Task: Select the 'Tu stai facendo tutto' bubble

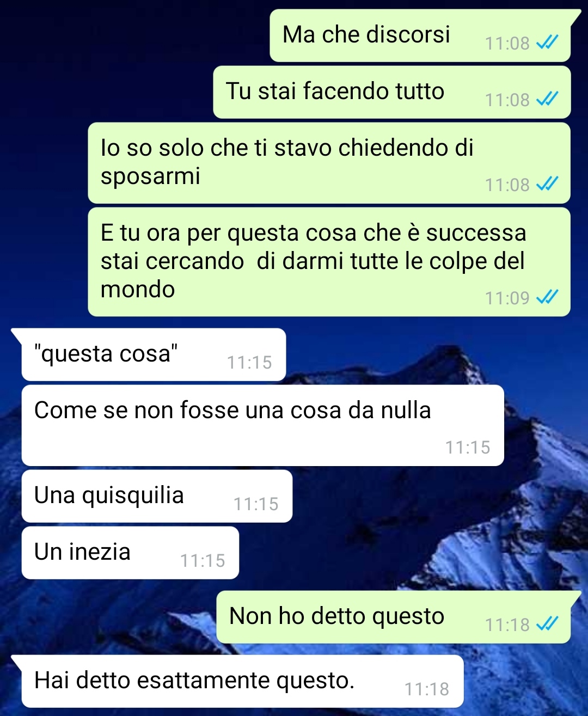Action: pos(392,92)
